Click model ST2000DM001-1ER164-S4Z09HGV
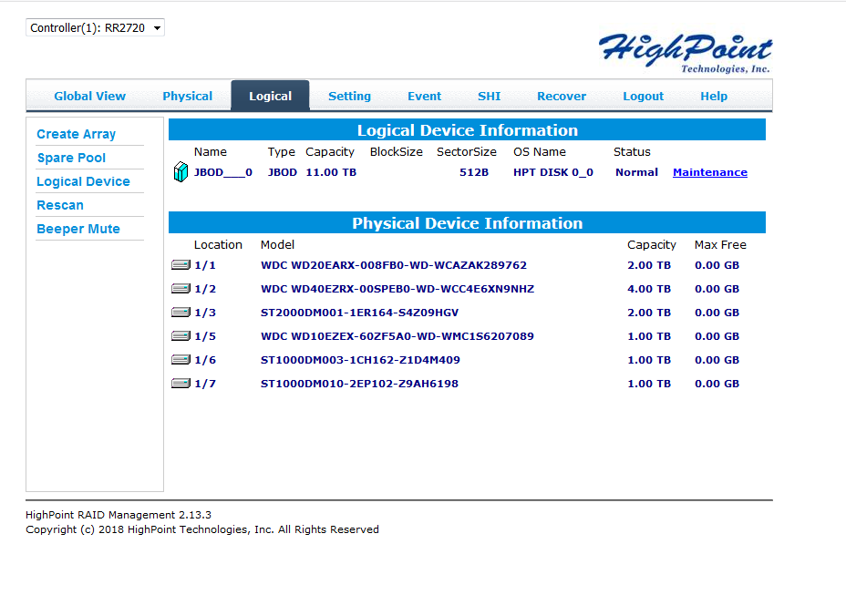This screenshot has height=616, width=846. (359, 313)
